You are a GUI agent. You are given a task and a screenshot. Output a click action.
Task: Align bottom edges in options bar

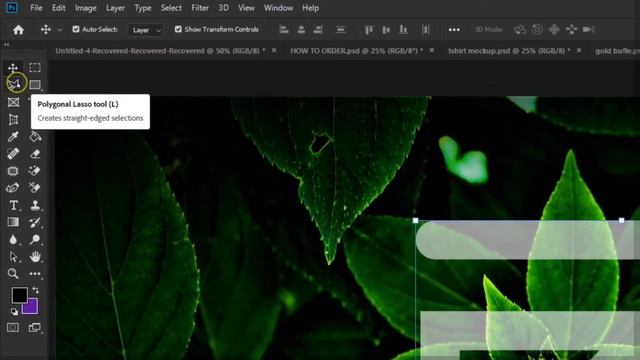pyautogui.click(x=403, y=29)
